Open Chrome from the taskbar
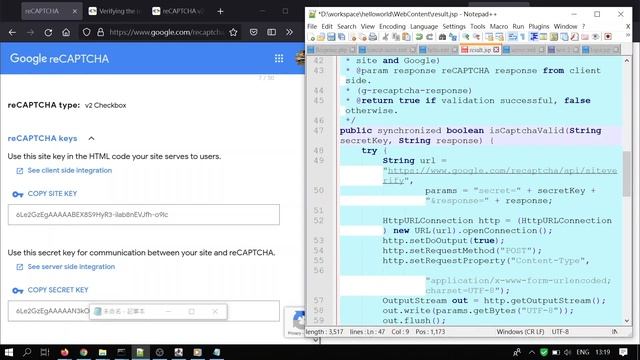Screen dimensions: 640x360 84,352
